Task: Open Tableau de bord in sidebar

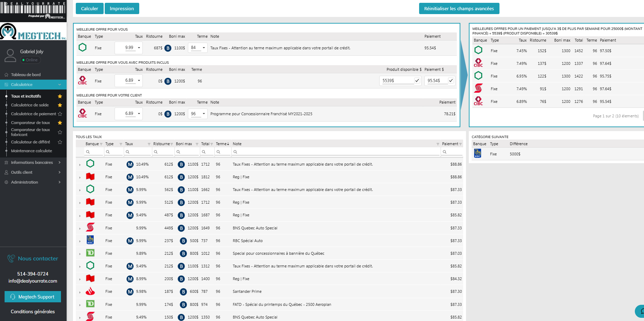Action: (x=26, y=75)
